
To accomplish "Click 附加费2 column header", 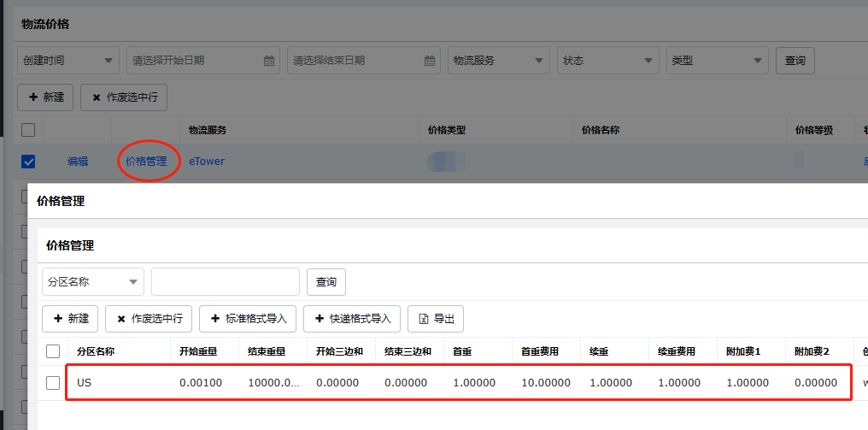I will (812, 351).
